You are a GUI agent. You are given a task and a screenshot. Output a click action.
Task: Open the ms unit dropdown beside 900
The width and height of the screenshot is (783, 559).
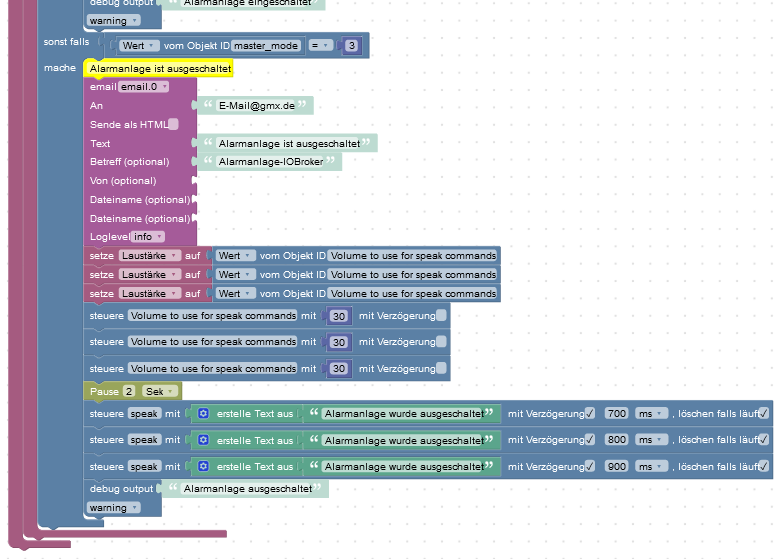[x=651, y=467]
